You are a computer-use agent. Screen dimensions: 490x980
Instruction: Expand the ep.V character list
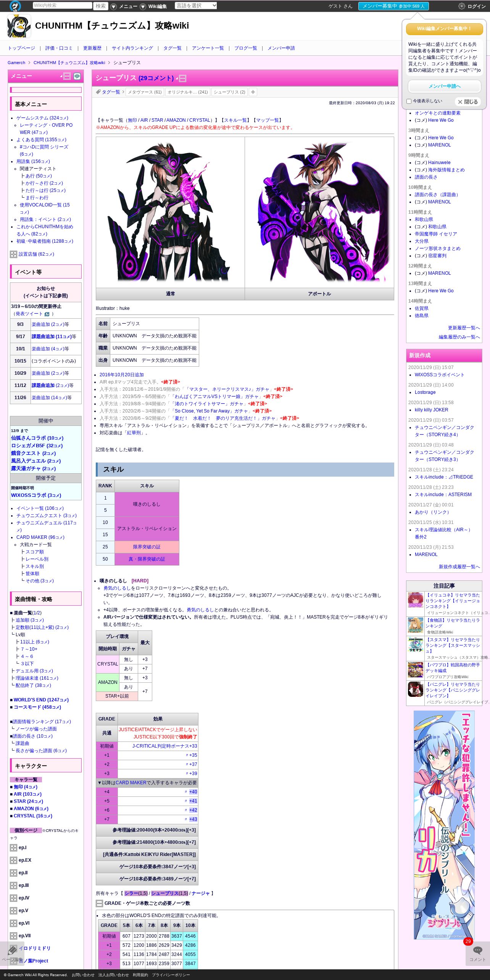13,911
